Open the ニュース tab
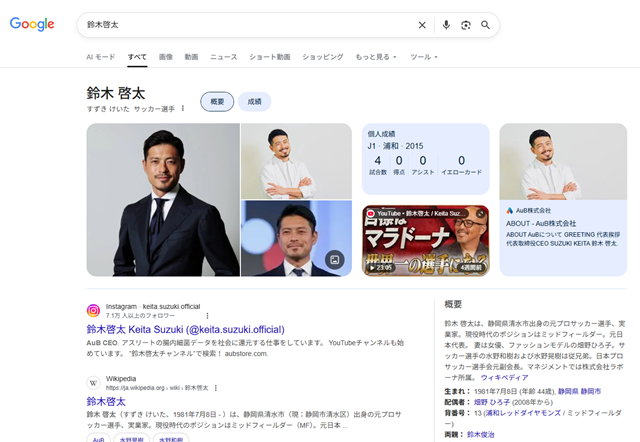This screenshot has width=640, height=442. pyautogui.click(x=223, y=57)
